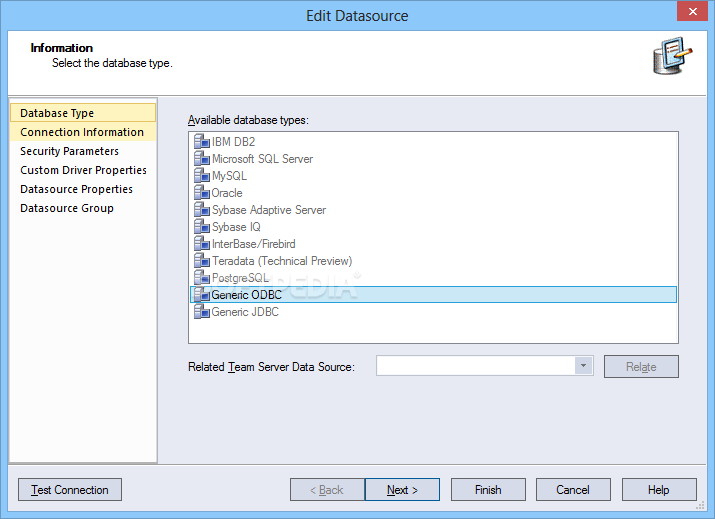
Task: Click the Generic ODBC database icon
Action: pos(201,295)
